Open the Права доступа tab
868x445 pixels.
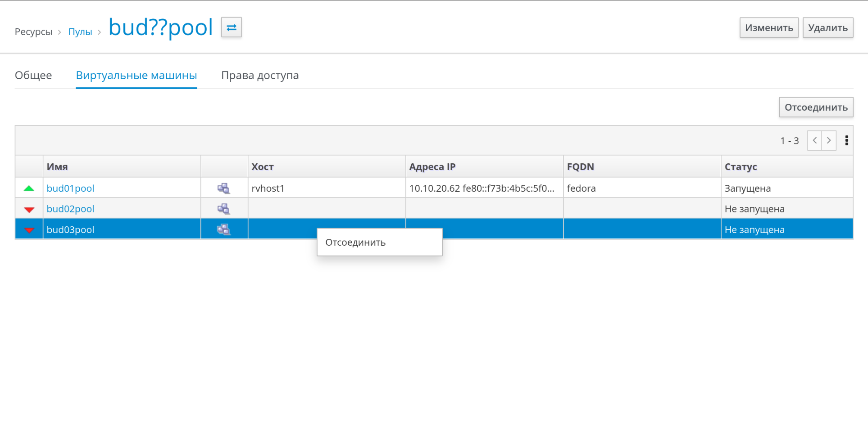coord(259,75)
